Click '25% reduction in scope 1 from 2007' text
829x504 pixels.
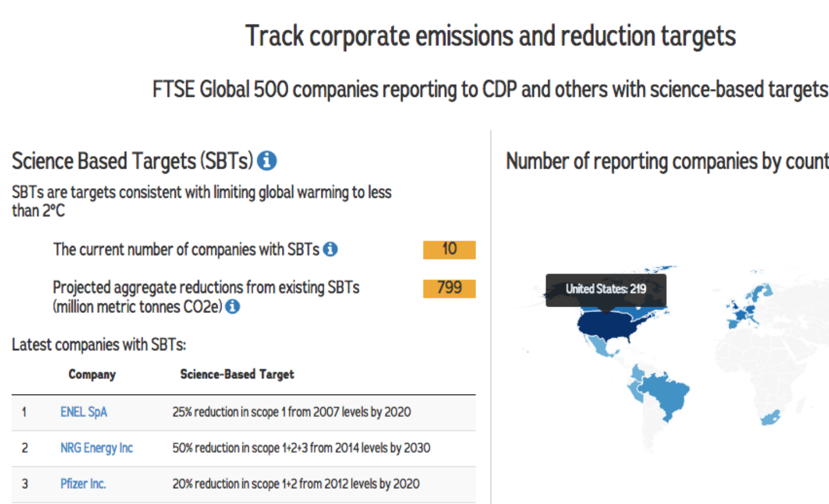292,412
